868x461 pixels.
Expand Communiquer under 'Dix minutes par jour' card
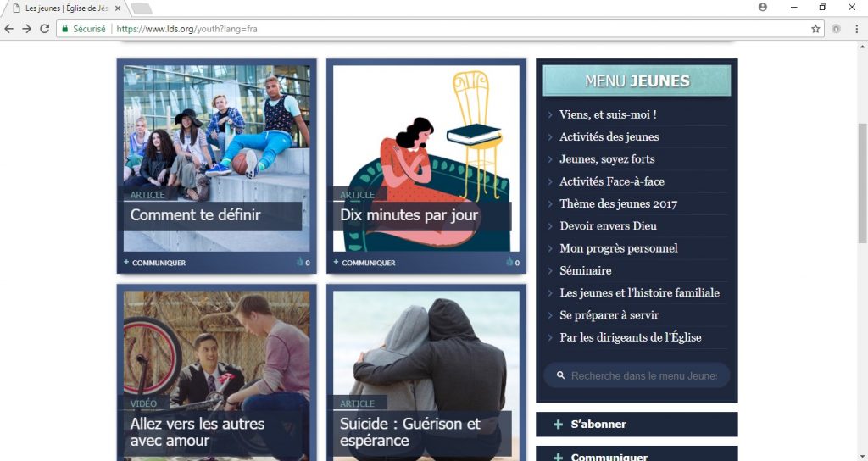pos(364,263)
